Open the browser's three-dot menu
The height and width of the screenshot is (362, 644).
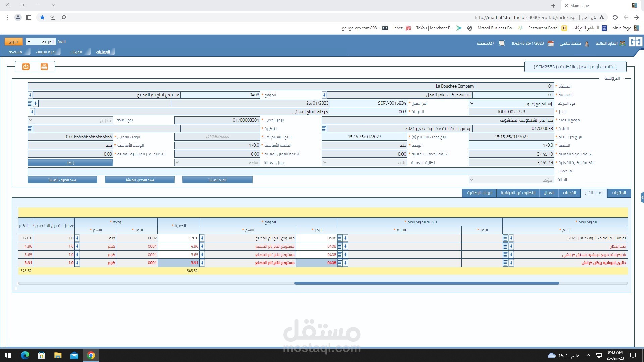pos(7,17)
